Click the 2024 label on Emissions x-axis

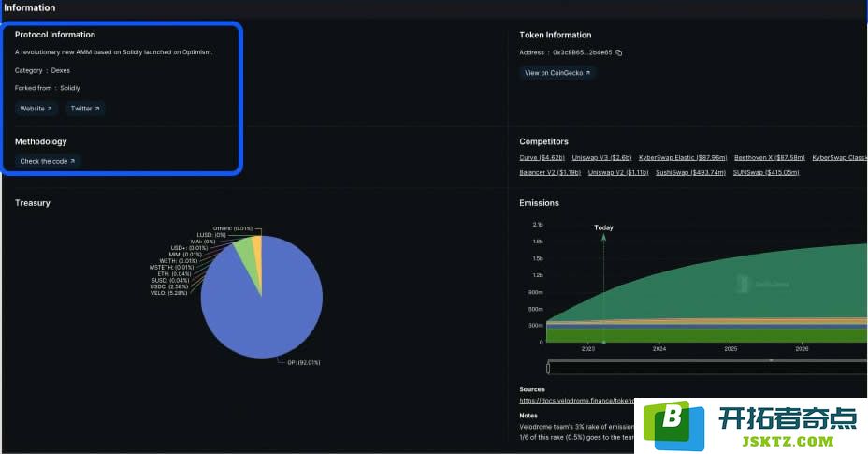(659, 348)
